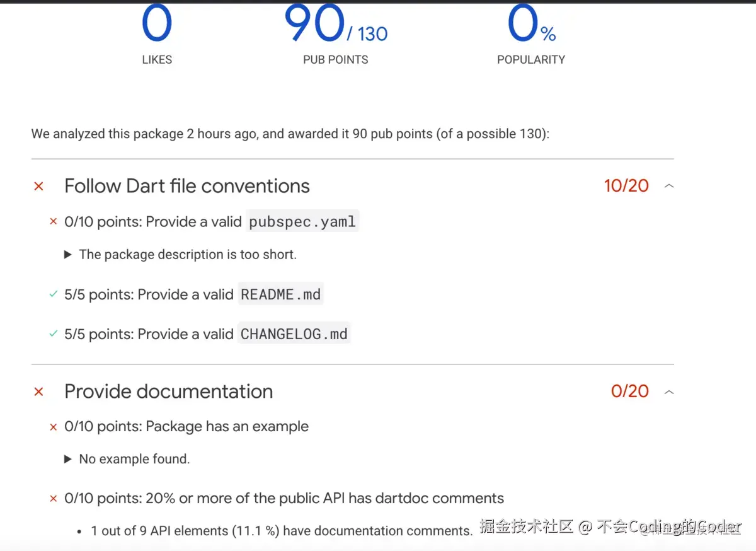
Task: Expand "The package description is too short" triangle
Action: (x=68, y=255)
